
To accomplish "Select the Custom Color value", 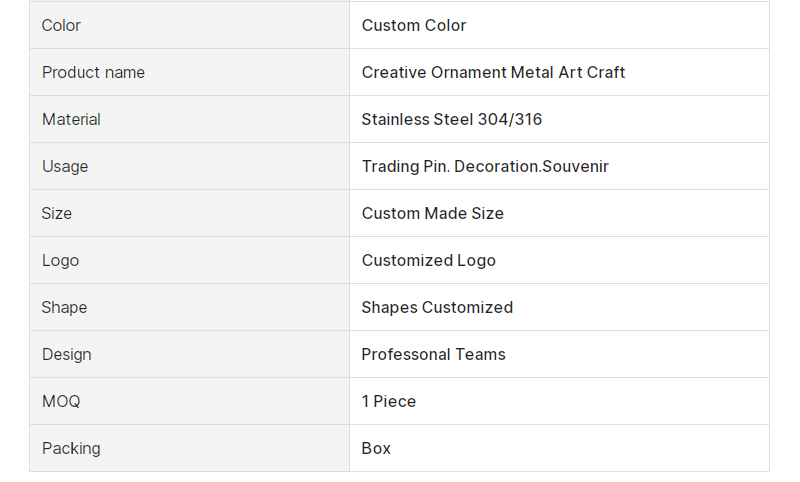I will pyautogui.click(x=414, y=26).
